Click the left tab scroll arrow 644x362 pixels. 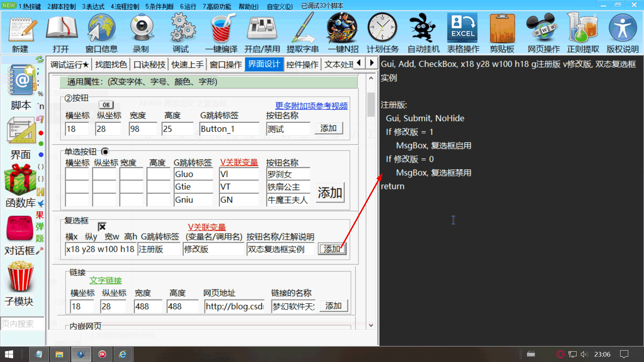(358, 62)
